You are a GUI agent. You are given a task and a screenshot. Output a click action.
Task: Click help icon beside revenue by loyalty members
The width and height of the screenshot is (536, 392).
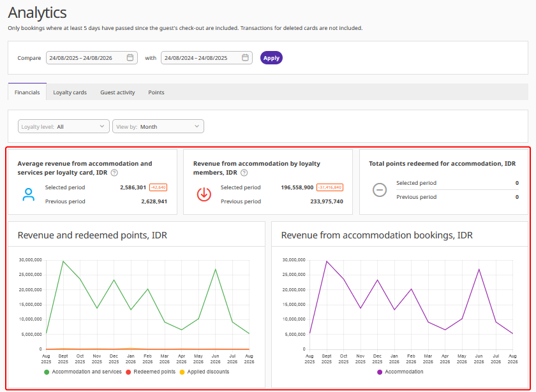[244, 173]
